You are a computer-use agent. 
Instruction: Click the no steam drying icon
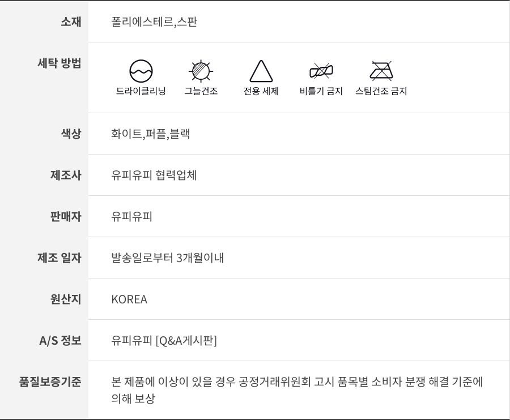point(381,71)
